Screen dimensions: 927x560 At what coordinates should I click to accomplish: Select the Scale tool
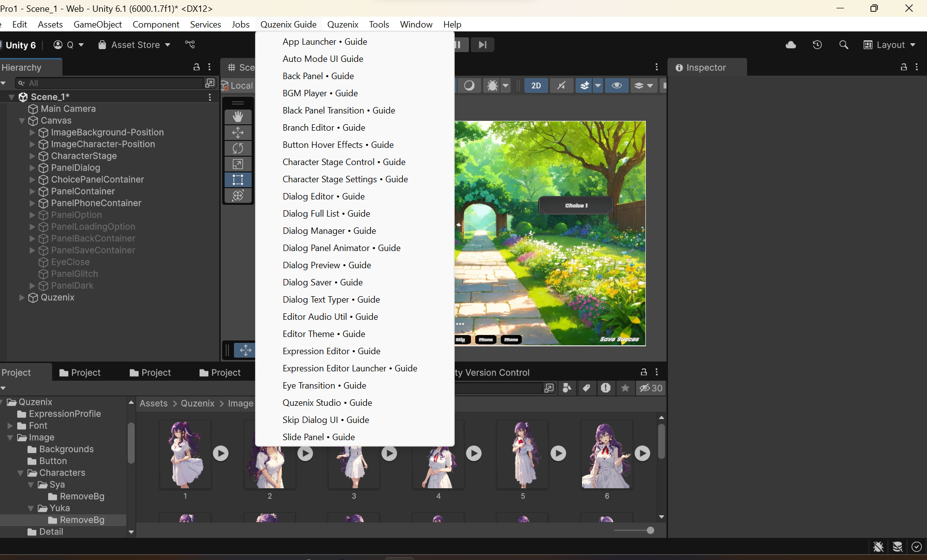pos(238,164)
